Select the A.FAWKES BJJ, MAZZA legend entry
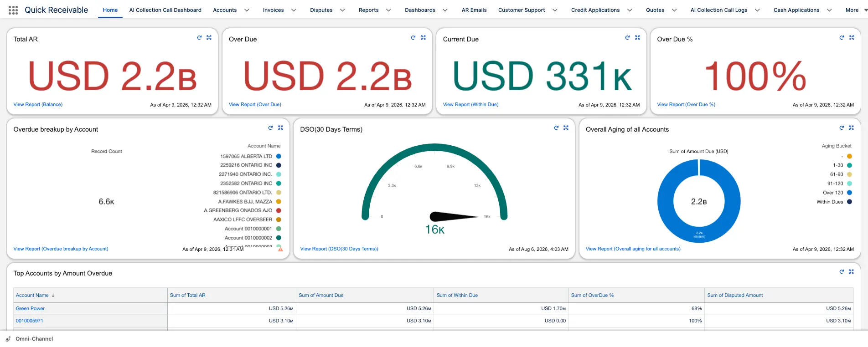The width and height of the screenshot is (868, 347). pyautogui.click(x=249, y=202)
